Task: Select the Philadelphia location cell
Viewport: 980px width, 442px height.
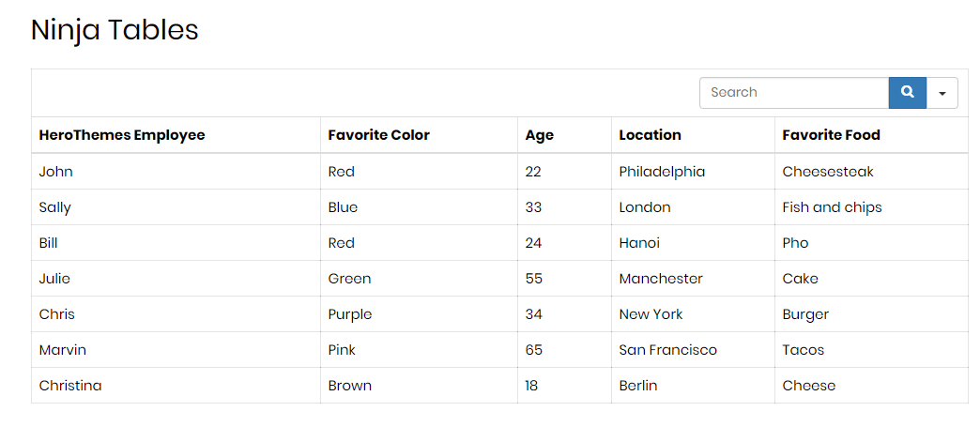Action: pos(662,172)
